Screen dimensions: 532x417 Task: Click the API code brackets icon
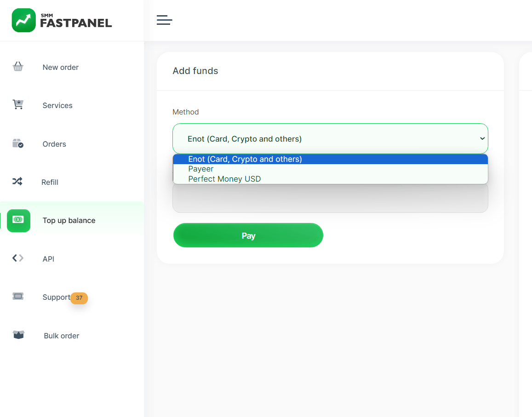tap(17, 258)
